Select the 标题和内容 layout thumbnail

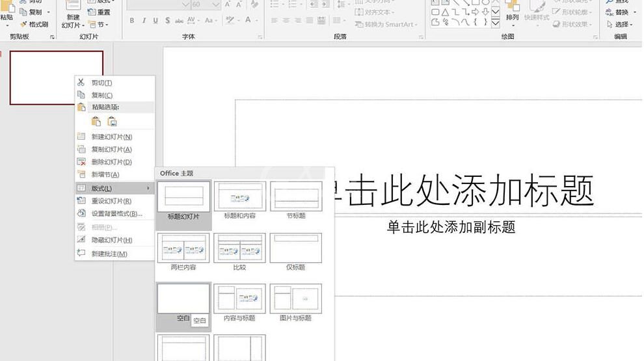[240, 196]
